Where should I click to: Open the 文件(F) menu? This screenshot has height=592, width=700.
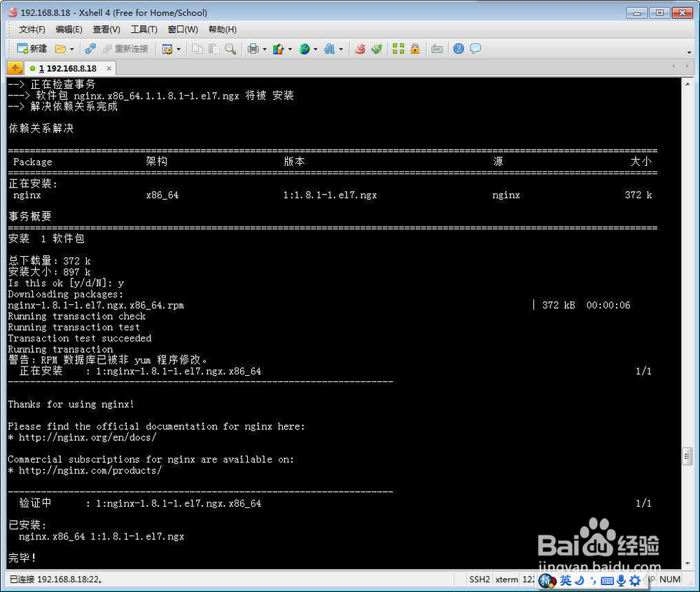(31, 29)
